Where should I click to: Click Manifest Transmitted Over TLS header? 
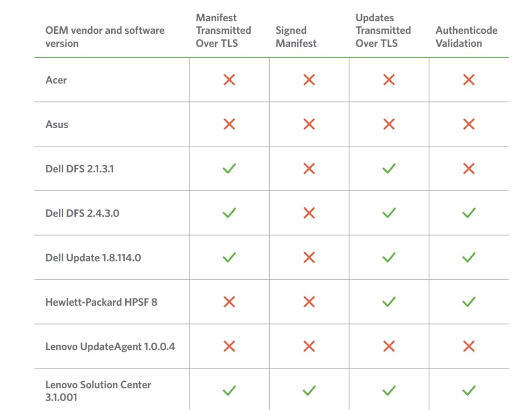(223, 31)
